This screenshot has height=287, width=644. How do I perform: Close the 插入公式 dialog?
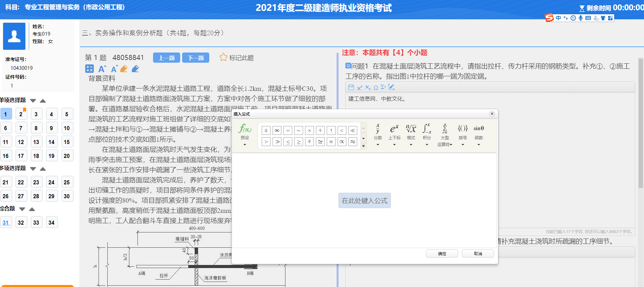pos(492,114)
